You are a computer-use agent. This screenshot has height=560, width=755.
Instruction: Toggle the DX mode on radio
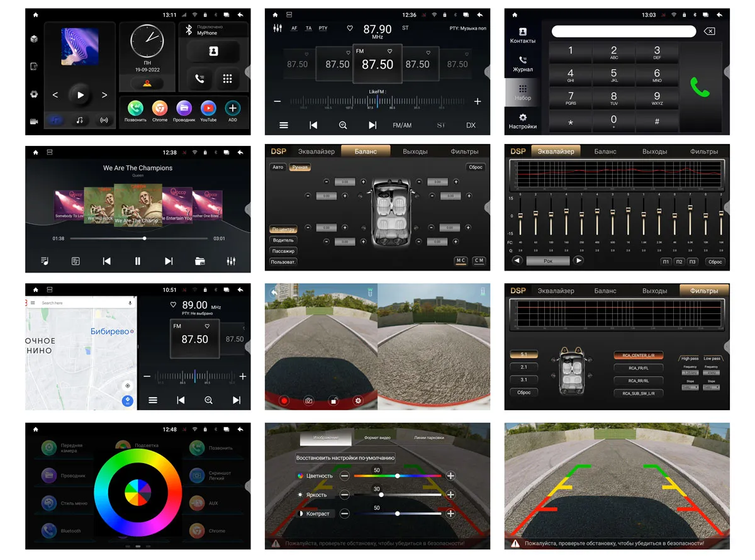coord(471,125)
